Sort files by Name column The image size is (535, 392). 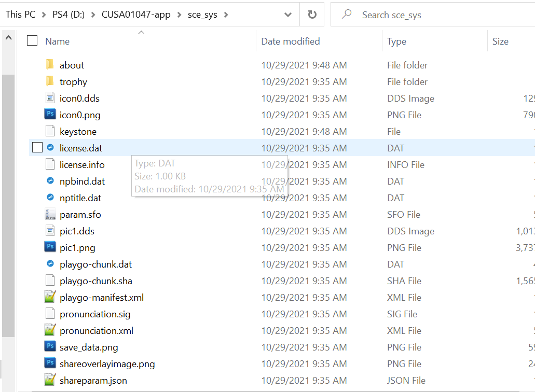57,41
